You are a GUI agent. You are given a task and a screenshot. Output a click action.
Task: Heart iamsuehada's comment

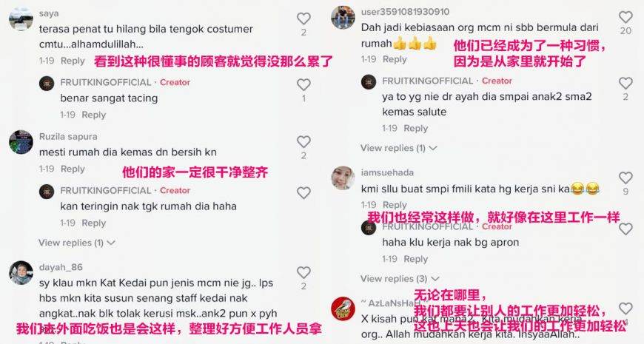pos(625,178)
